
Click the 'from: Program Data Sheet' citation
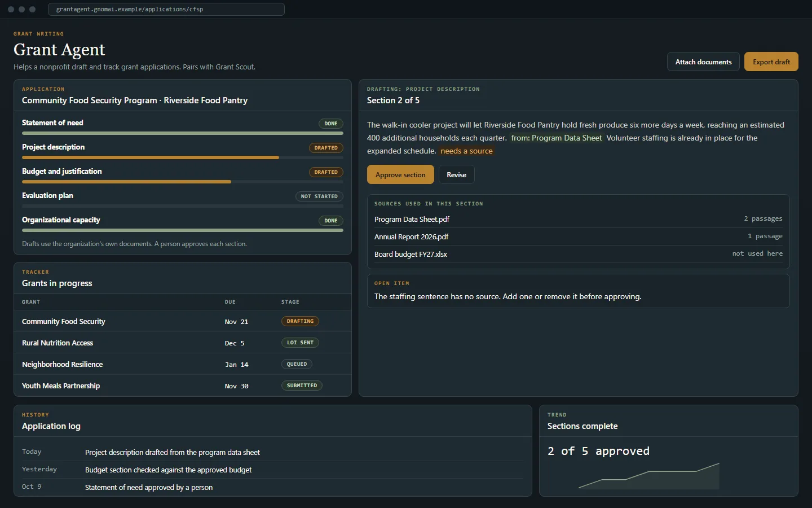click(x=557, y=138)
